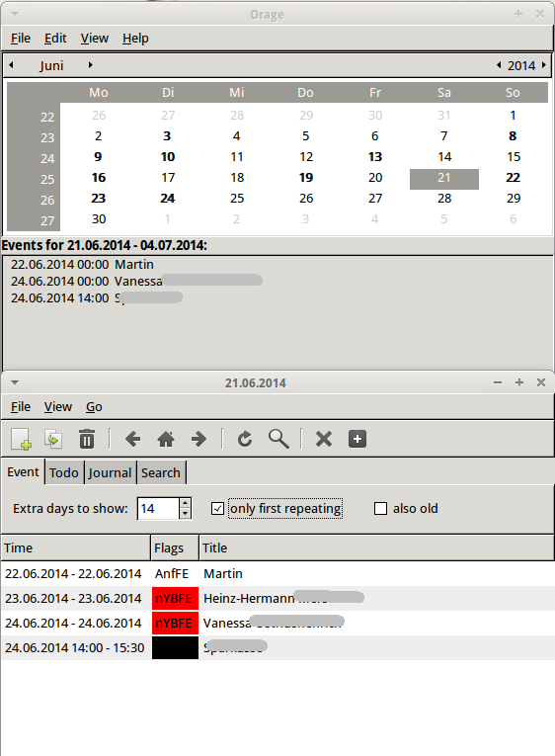
Task: Click the trash delete toolbar icon
Action: click(x=87, y=439)
